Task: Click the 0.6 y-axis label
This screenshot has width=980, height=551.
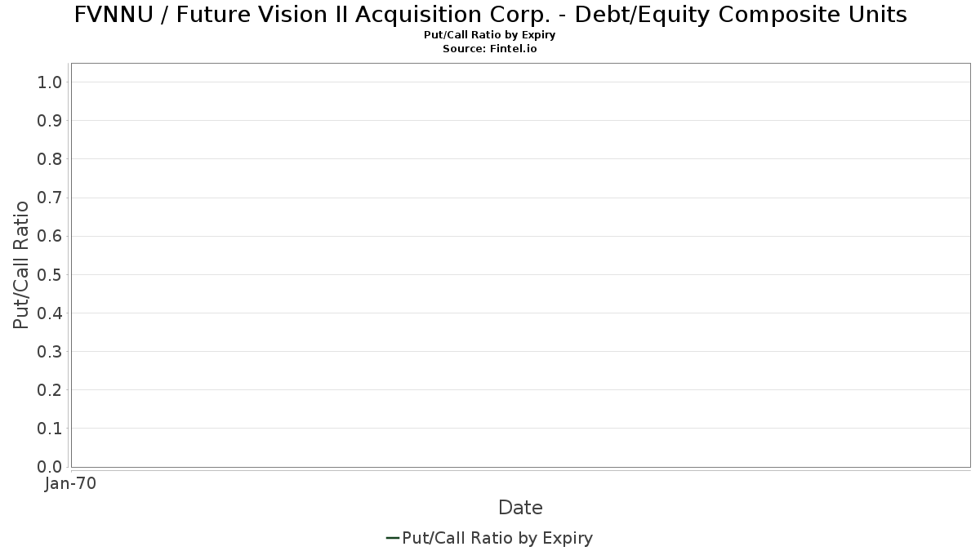Action: pos(50,236)
